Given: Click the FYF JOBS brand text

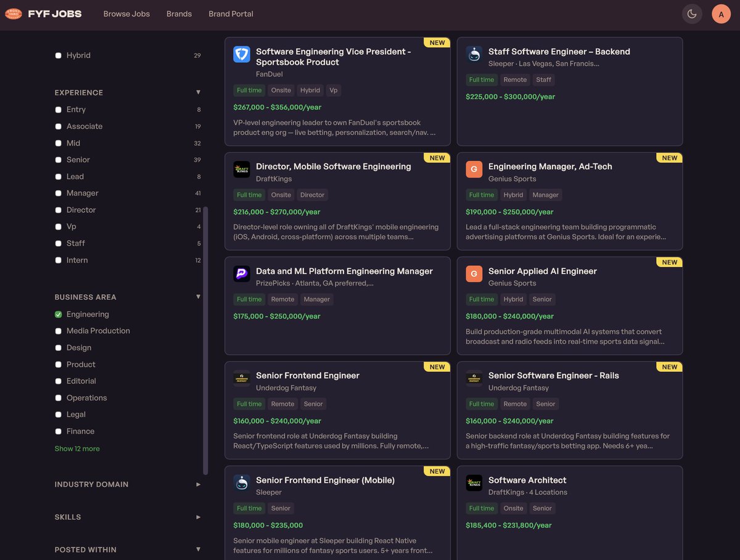Looking at the screenshot, I should pyautogui.click(x=55, y=14).
